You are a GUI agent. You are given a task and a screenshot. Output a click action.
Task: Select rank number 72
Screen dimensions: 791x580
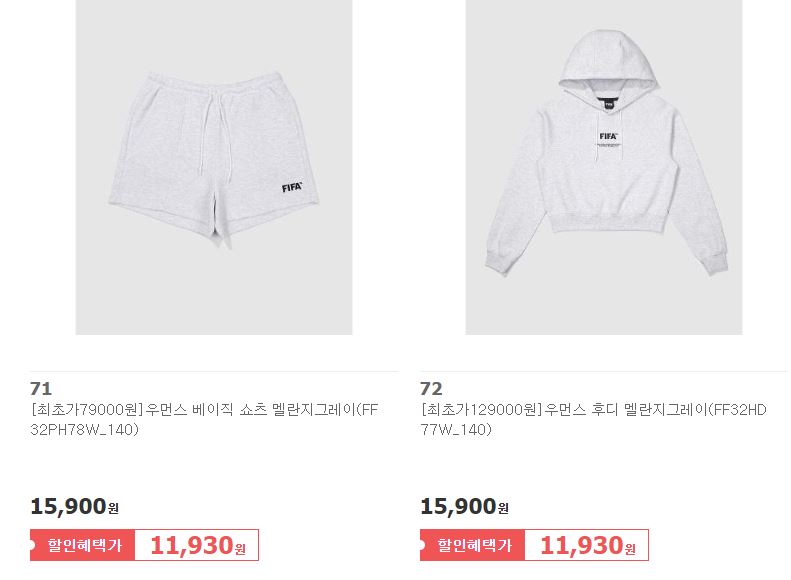click(431, 389)
